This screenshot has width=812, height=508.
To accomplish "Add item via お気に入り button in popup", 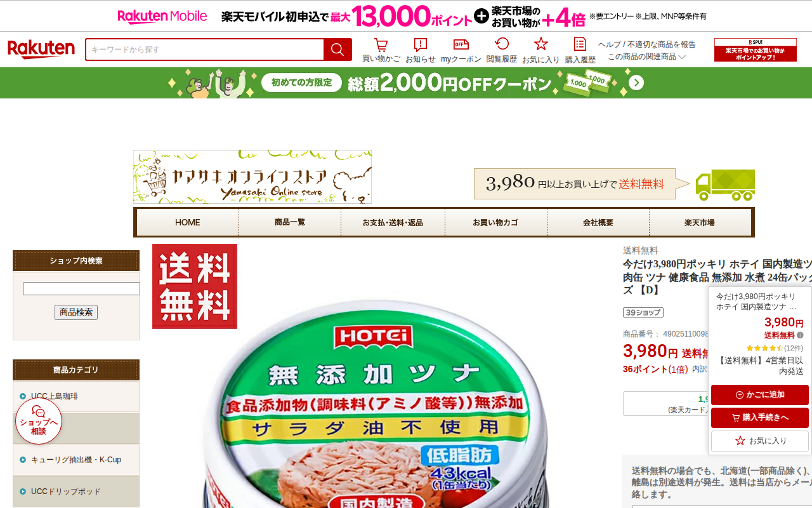I will [x=760, y=441].
